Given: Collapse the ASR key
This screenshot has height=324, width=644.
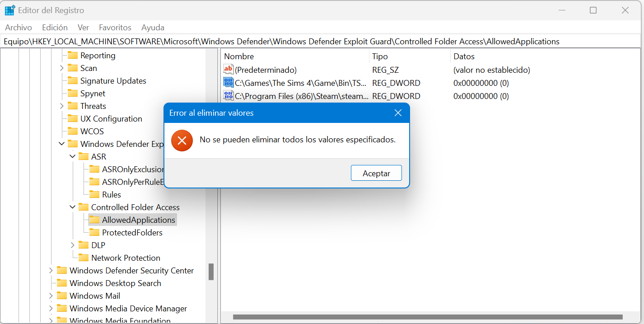Looking at the screenshot, I should pyautogui.click(x=73, y=157).
